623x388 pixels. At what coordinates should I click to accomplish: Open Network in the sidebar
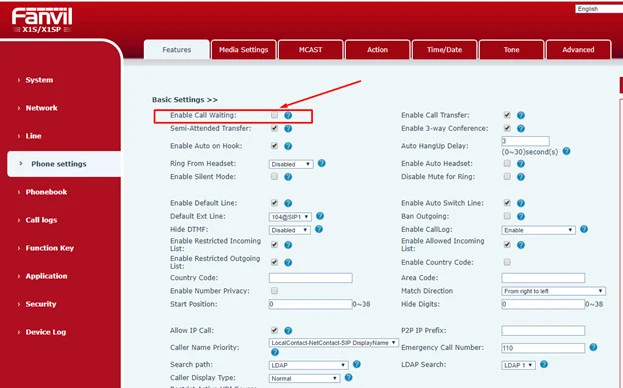pos(41,108)
